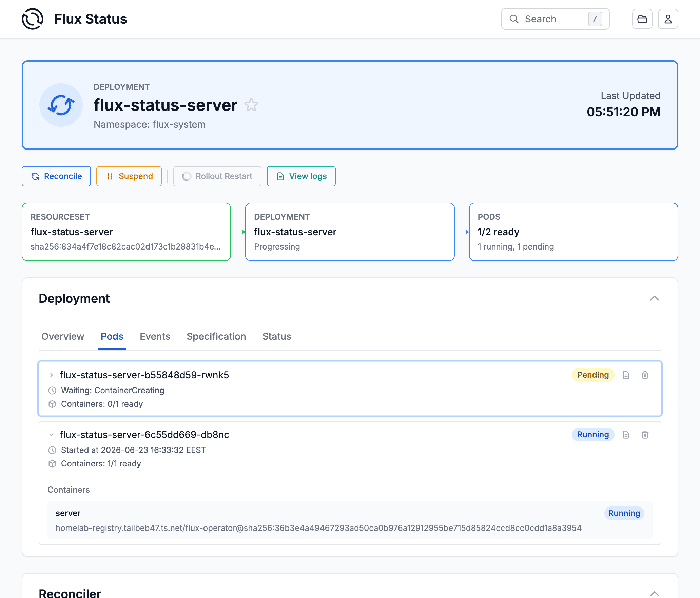Viewport: 700px width, 598px height.
Task: Click the "Containers" subsection label
Action: [x=69, y=490]
